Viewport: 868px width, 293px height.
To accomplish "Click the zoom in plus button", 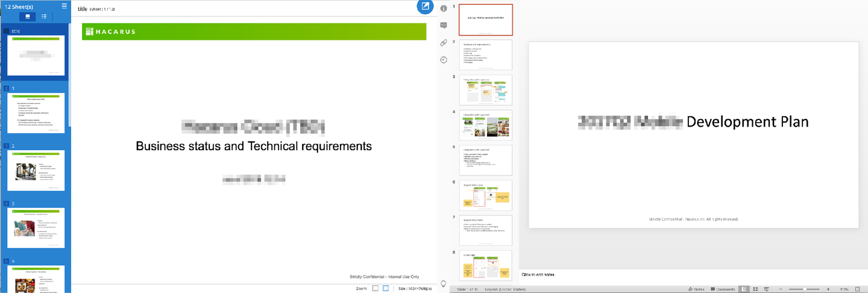I will (x=828, y=289).
